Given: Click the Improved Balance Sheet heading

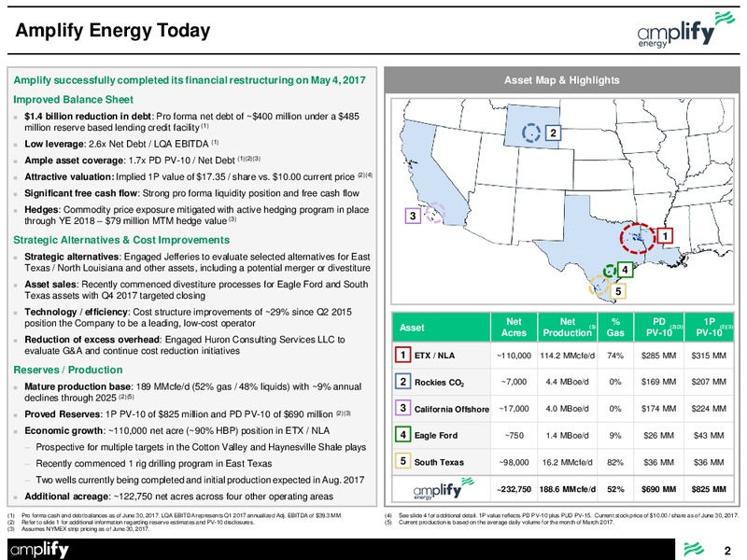Looking at the screenshot, I should pyautogui.click(x=74, y=100).
